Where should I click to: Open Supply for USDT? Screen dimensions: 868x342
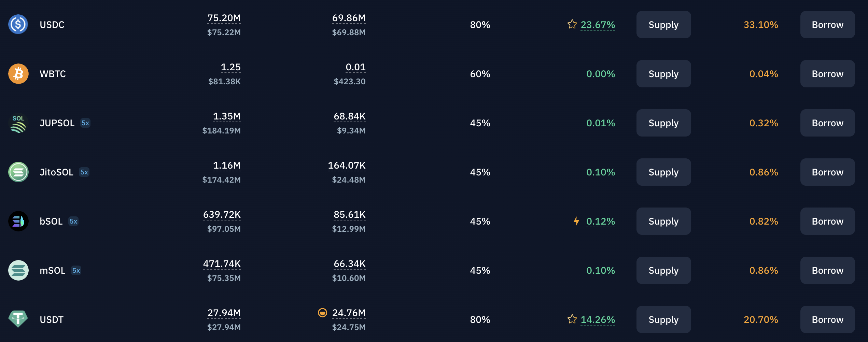click(x=663, y=319)
